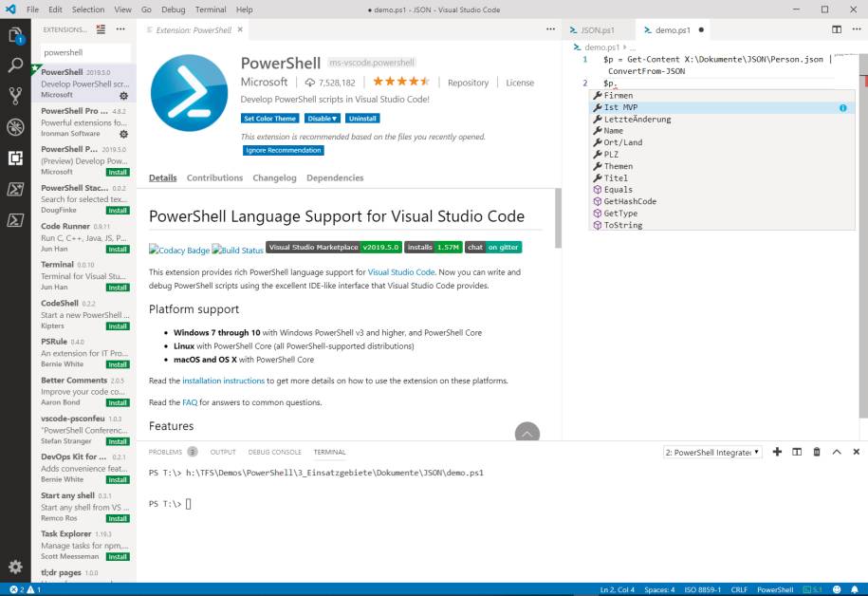Viewport: 868px width, 596px height.
Task: Maximize the terminal panel size
Action: click(837, 452)
